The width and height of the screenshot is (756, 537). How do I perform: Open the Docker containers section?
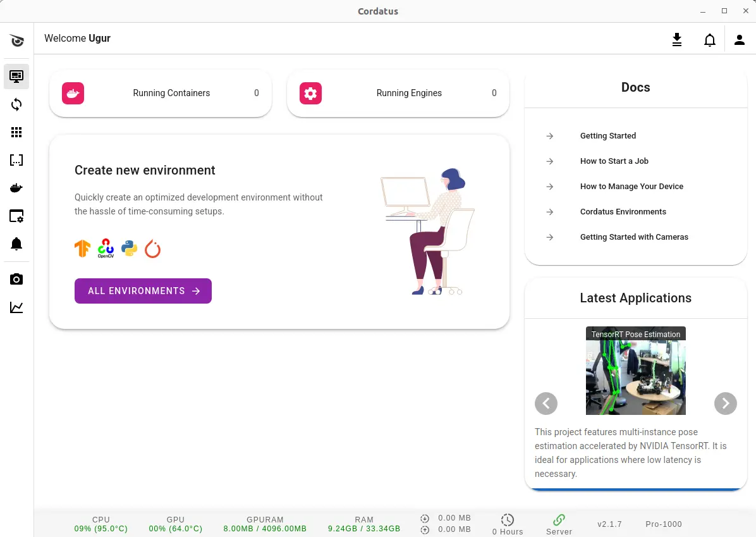[16, 187]
